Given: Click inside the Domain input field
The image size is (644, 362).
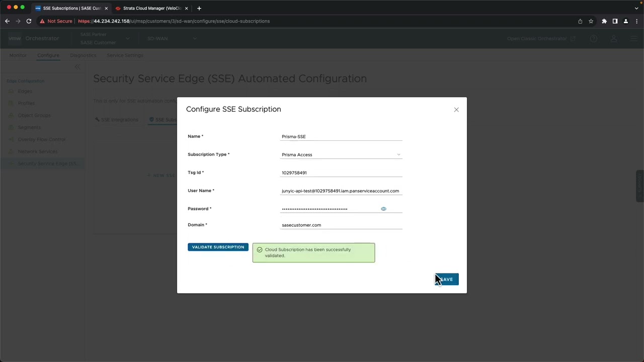Looking at the screenshot, I should click(x=341, y=225).
